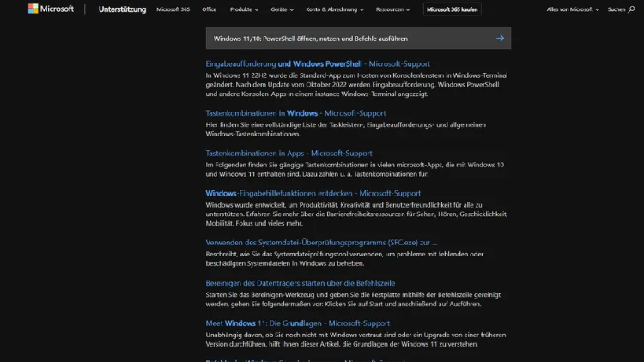This screenshot has height=362, width=644.
Task: Open the Tastenkombinationen in Apps result
Action: (x=289, y=153)
